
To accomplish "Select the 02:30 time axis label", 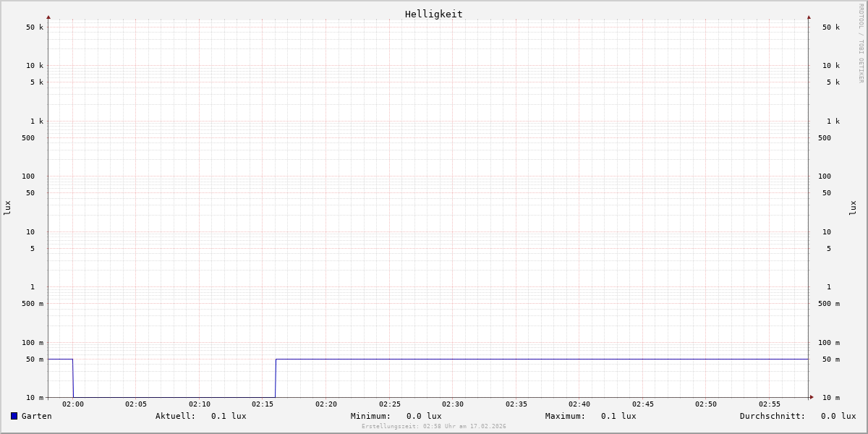I will (x=453, y=404).
